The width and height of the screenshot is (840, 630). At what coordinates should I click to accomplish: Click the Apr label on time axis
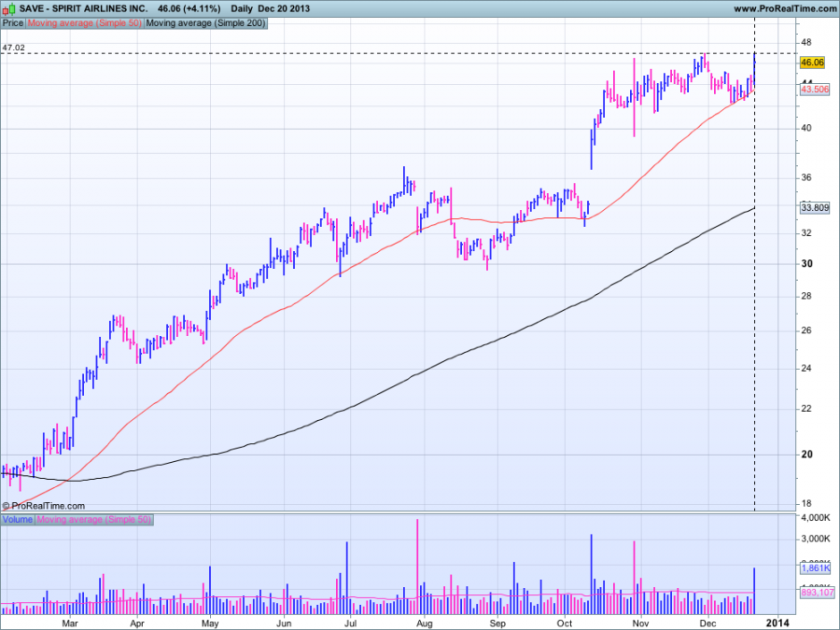137,623
